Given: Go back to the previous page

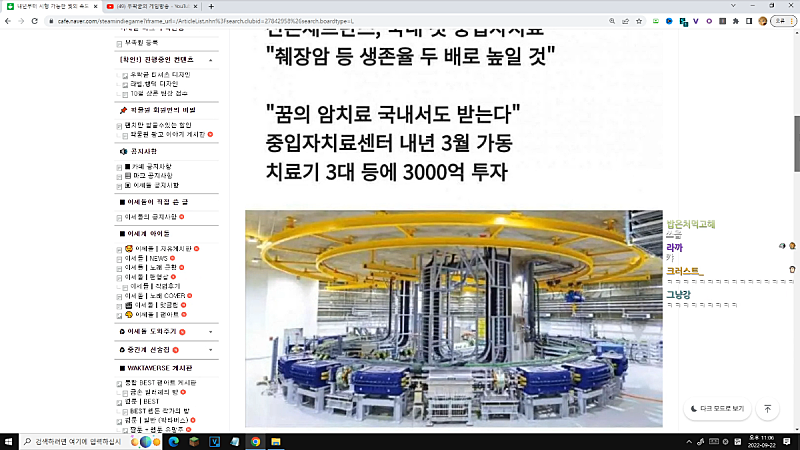Looking at the screenshot, I should pos(8,21).
